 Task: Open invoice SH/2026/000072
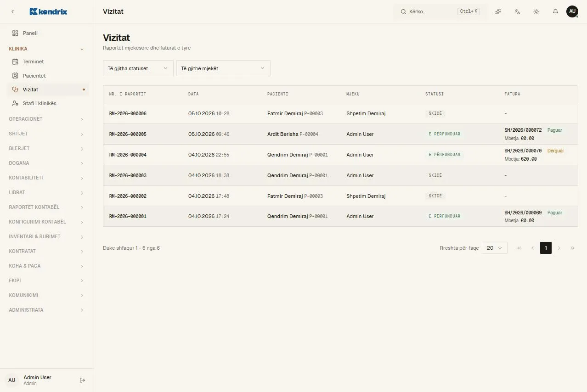(x=523, y=130)
